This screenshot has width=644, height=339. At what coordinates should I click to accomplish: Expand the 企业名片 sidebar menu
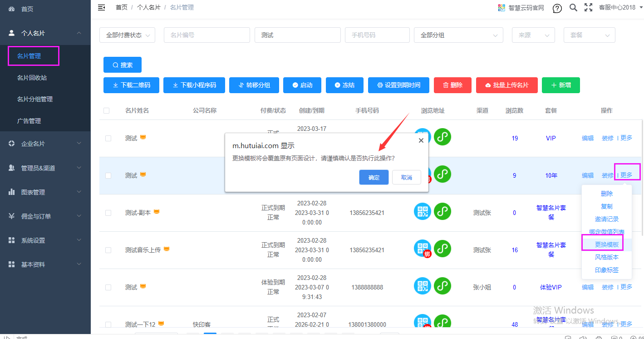45,144
